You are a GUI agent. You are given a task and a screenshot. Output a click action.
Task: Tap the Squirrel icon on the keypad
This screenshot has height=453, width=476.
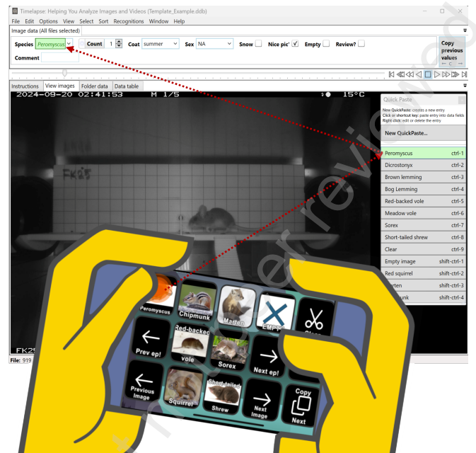point(185,388)
